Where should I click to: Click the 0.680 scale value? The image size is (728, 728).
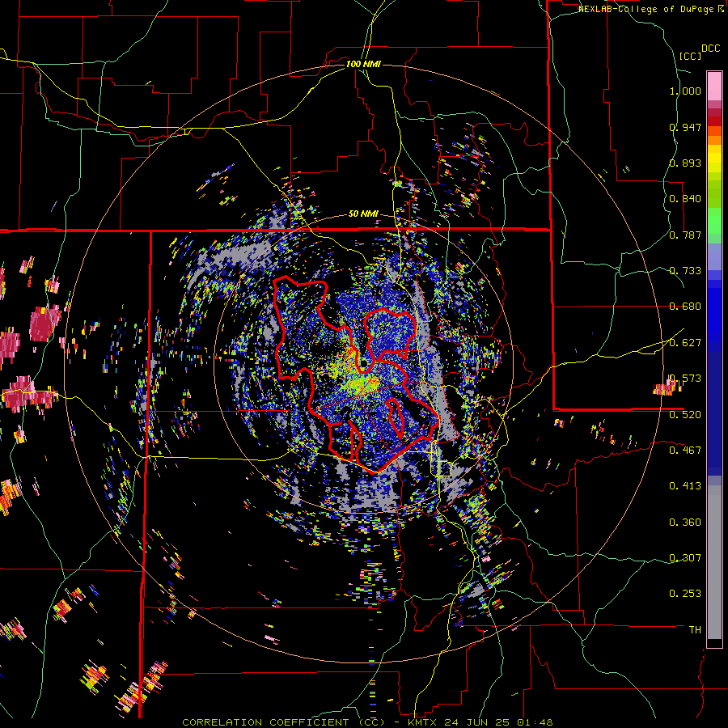point(685,307)
